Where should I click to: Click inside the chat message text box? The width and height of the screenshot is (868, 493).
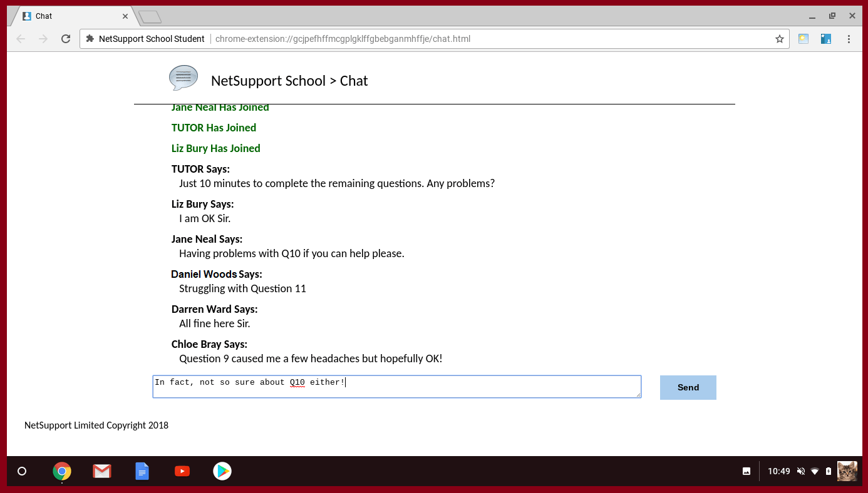click(x=396, y=387)
